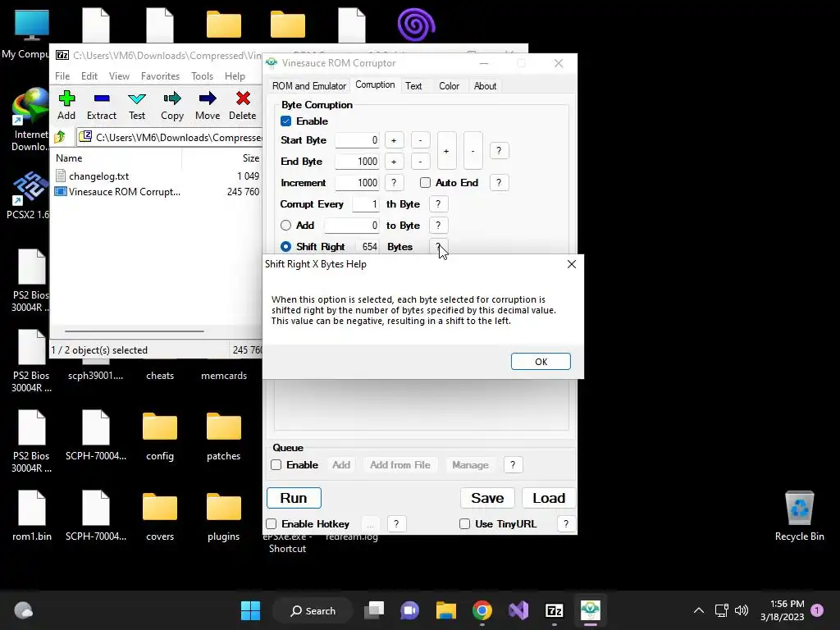Click the 7-Zip horizontal scrollbar
This screenshot has height=630, width=840.
tap(134, 331)
